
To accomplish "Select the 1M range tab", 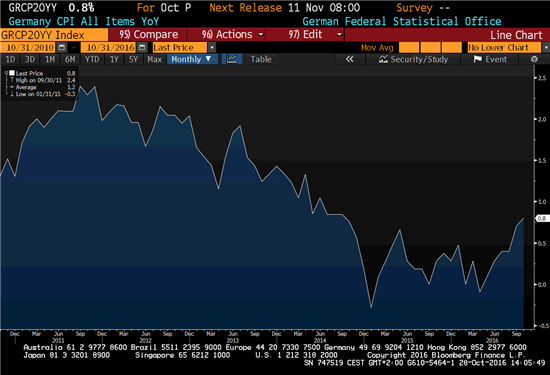I will pos(50,59).
